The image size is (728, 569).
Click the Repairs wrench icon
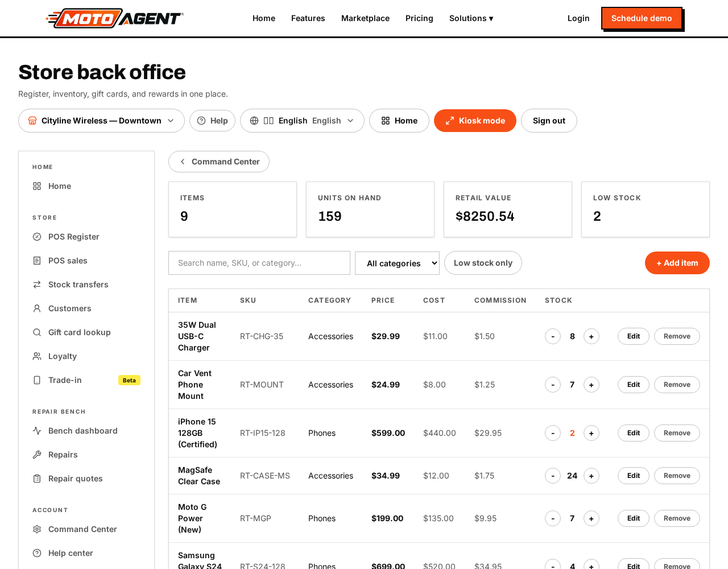point(37,455)
